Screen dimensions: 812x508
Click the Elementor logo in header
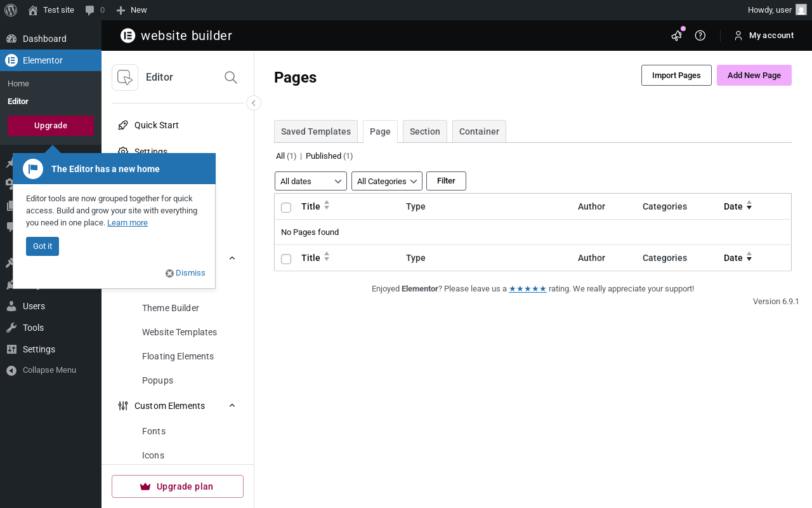point(128,36)
